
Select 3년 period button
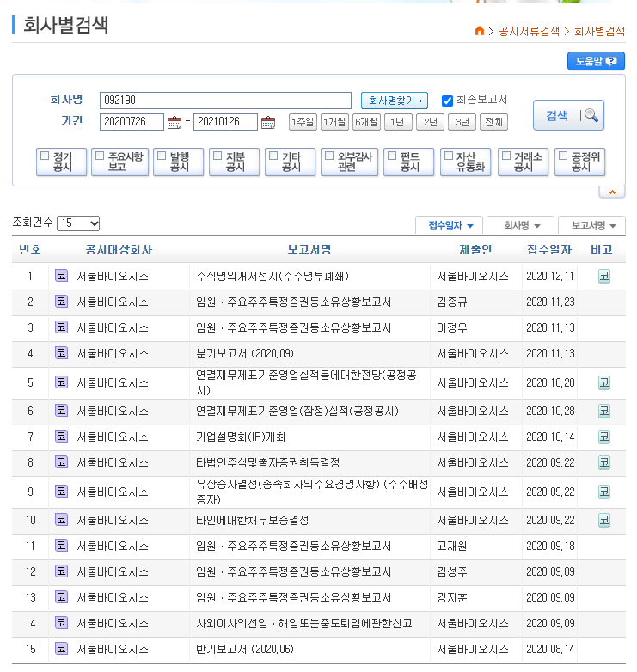(x=462, y=122)
